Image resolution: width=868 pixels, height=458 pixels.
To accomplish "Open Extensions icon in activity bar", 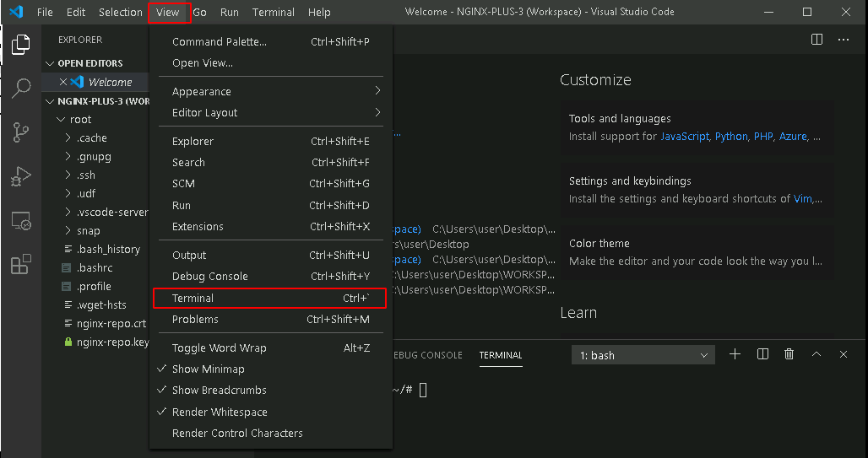I will click(21, 264).
